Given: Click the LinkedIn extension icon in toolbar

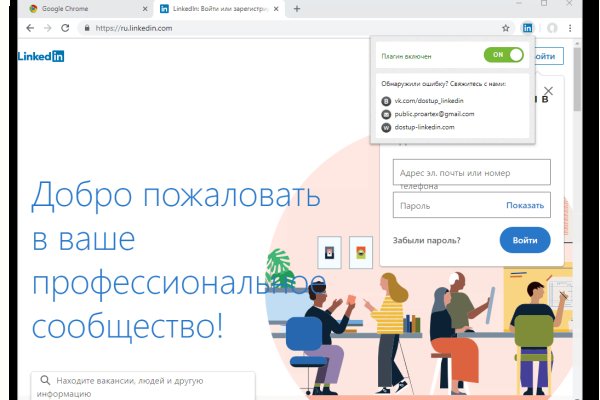Looking at the screenshot, I should click(527, 28).
